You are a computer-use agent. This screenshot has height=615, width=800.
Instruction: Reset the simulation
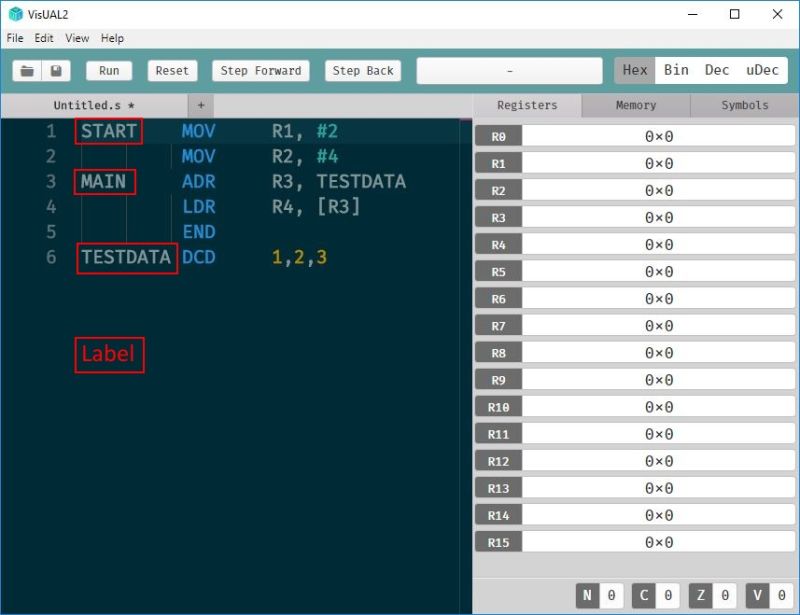pyautogui.click(x=171, y=70)
